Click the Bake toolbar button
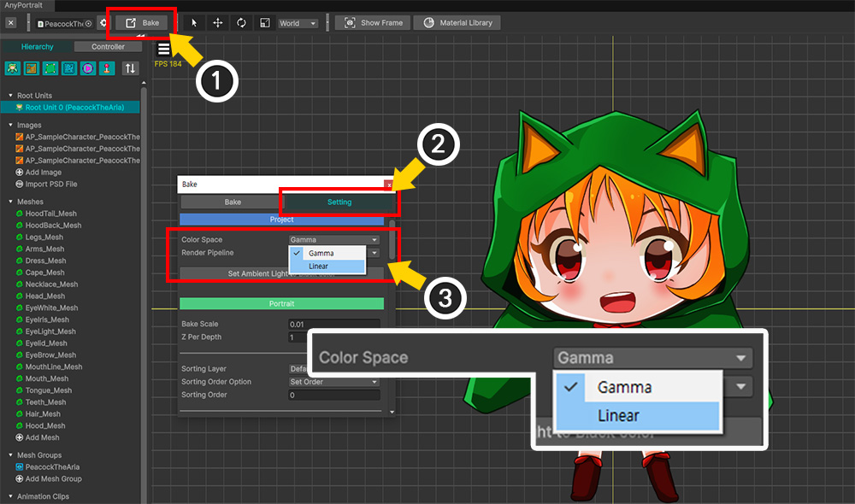This screenshot has height=504, width=855. 143,23
